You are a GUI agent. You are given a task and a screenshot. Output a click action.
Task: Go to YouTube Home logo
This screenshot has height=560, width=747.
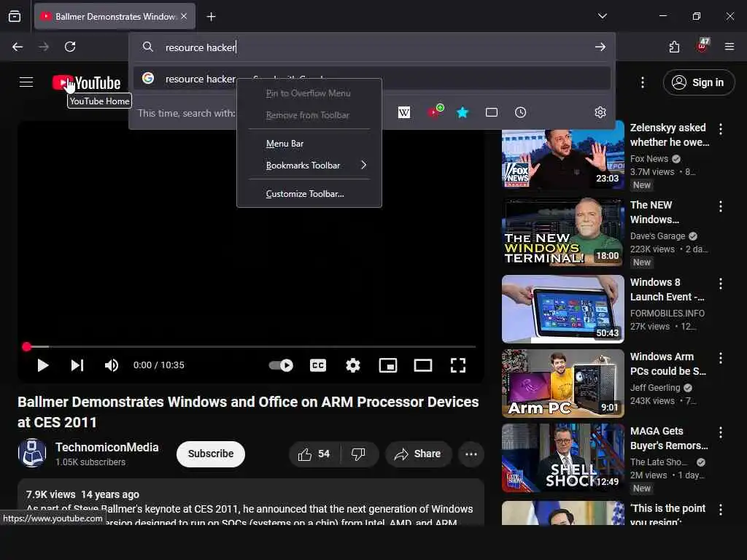[86, 83]
